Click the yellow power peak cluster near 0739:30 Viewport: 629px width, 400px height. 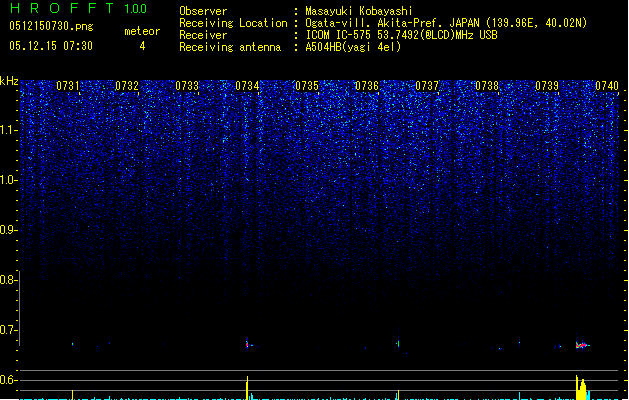[581, 388]
